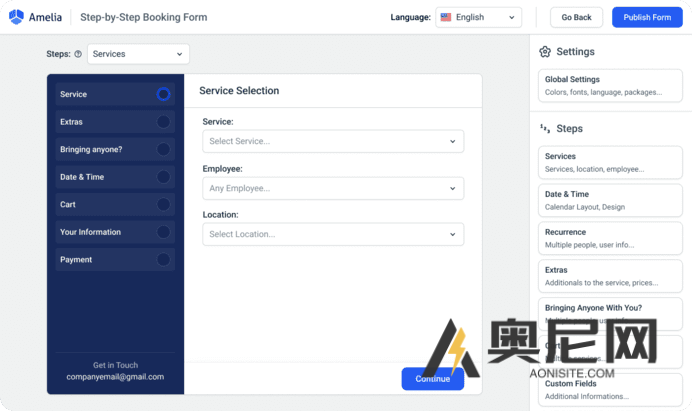The width and height of the screenshot is (692, 411).
Task: Click the Employee: field label
Action: pyautogui.click(x=222, y=169)
